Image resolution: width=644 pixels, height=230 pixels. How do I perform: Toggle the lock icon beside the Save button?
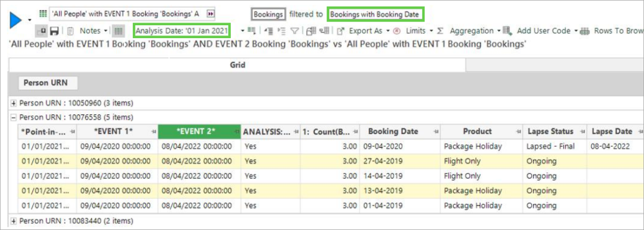coord(42,31)
